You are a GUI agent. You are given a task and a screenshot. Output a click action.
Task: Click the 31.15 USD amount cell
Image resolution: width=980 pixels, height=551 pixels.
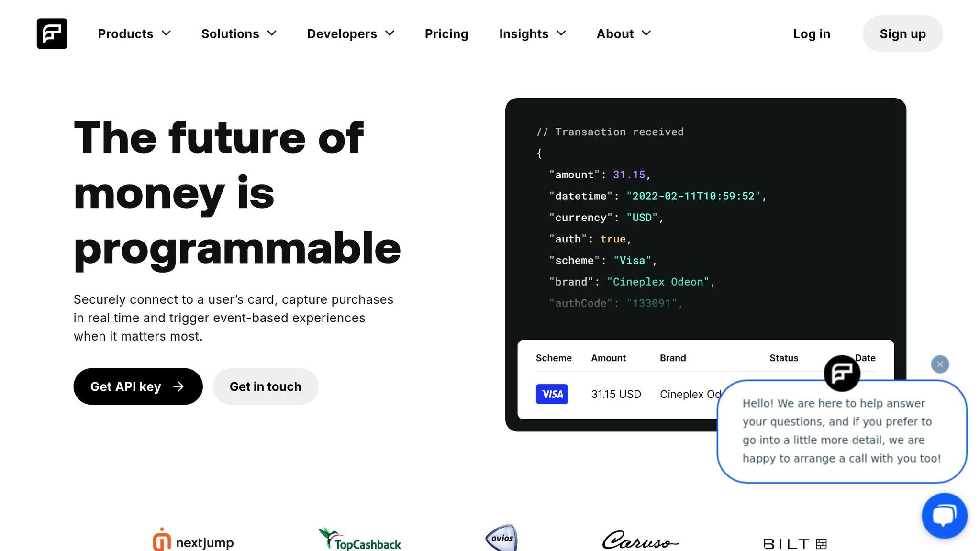(616, 394)
